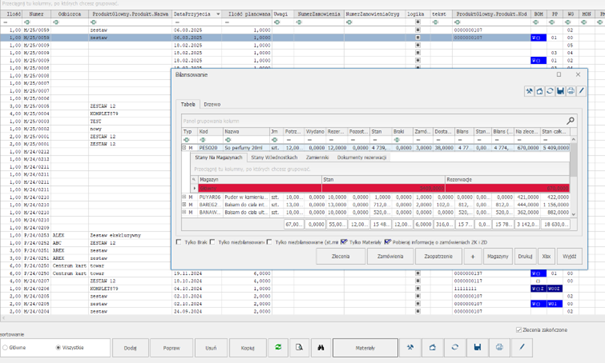Expand the Główny warehouse row indicator arrow
The height and width of the screenshot is (363, 605).
coord(194,188)
